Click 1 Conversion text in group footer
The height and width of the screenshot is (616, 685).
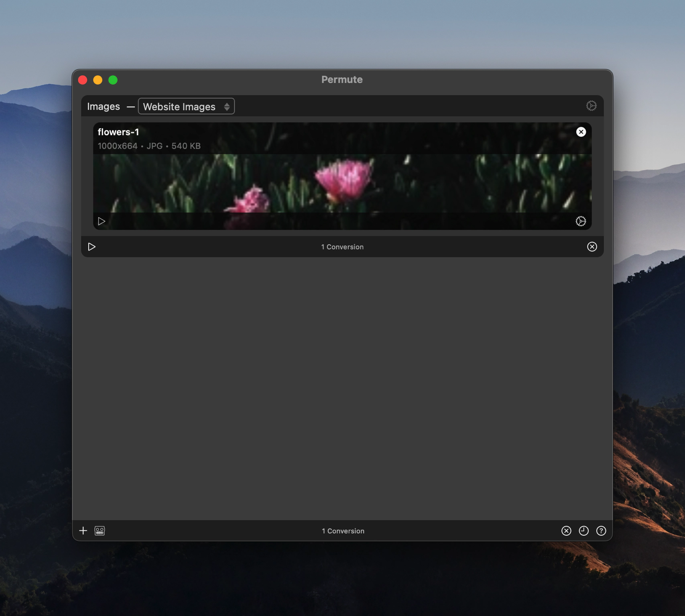pyautogui.click(x=342, y=247)
